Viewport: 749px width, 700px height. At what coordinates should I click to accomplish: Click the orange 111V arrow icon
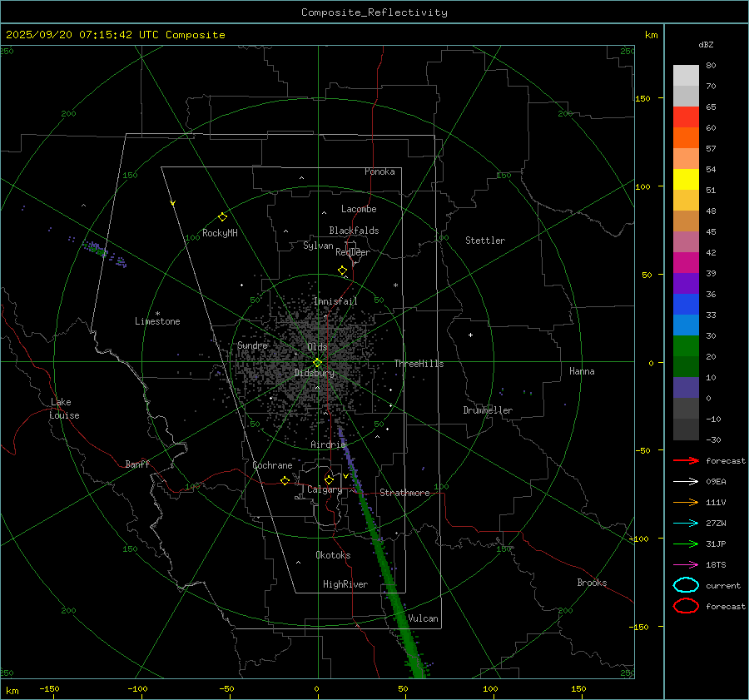(x=685, y=502)
